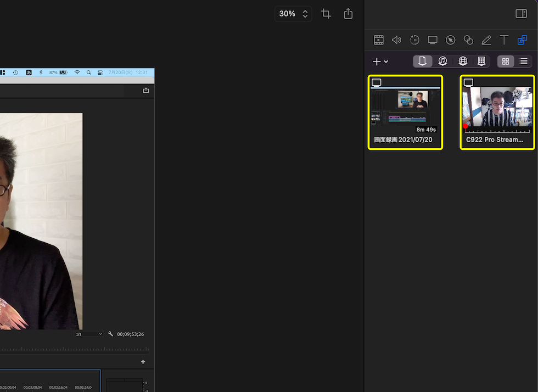Show the document media library tab
Viewport: 538px width, 392px height.
tap(422, 61)
